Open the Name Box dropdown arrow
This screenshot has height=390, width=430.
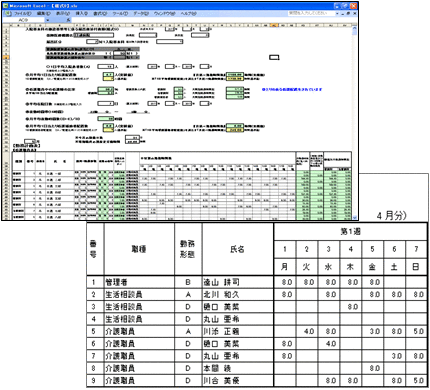point(47,20)
